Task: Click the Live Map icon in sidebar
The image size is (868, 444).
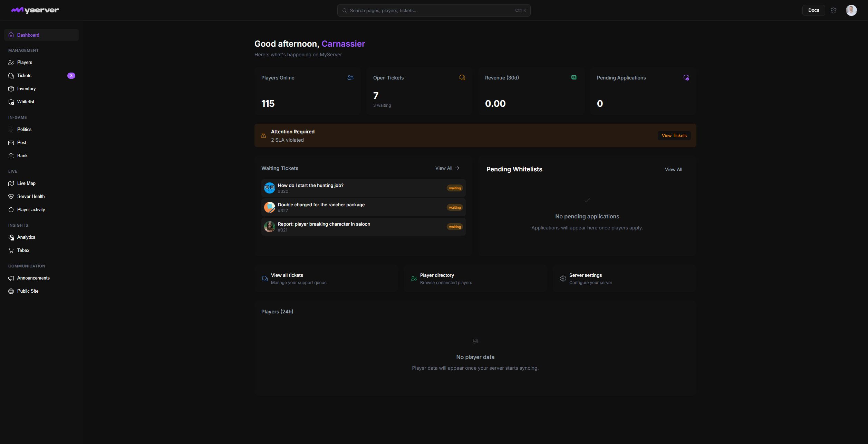Action: pyautogui.click(x=11, y=183)
